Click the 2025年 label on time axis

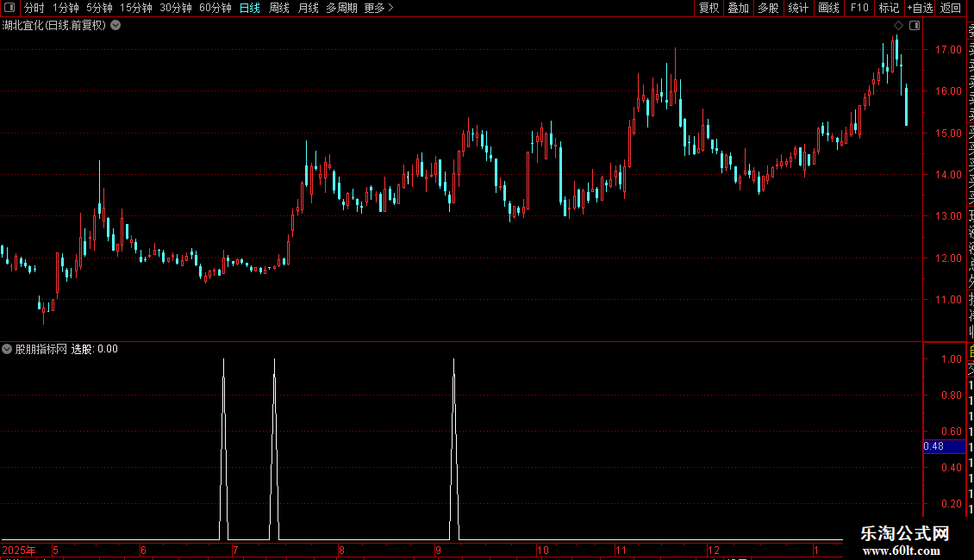click(x=19, y=550)
